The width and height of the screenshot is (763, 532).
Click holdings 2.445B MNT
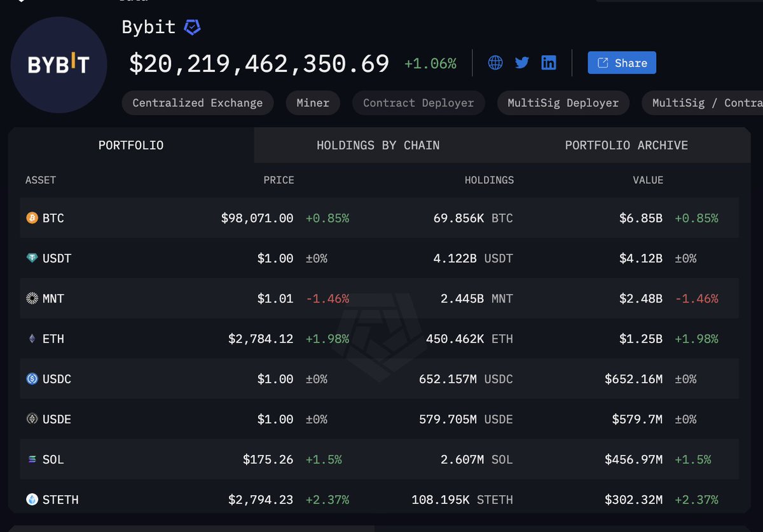[x=477, y=298]
